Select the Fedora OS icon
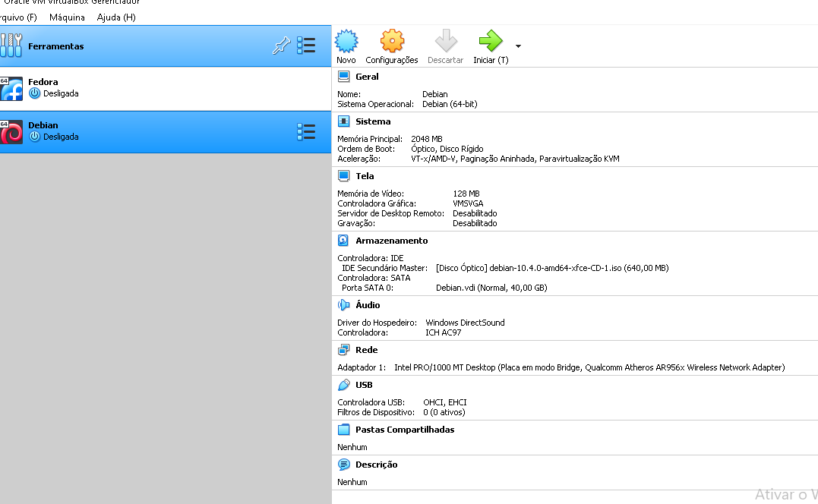The height and width of the screenshot is (504, 818). click(11, 89)
